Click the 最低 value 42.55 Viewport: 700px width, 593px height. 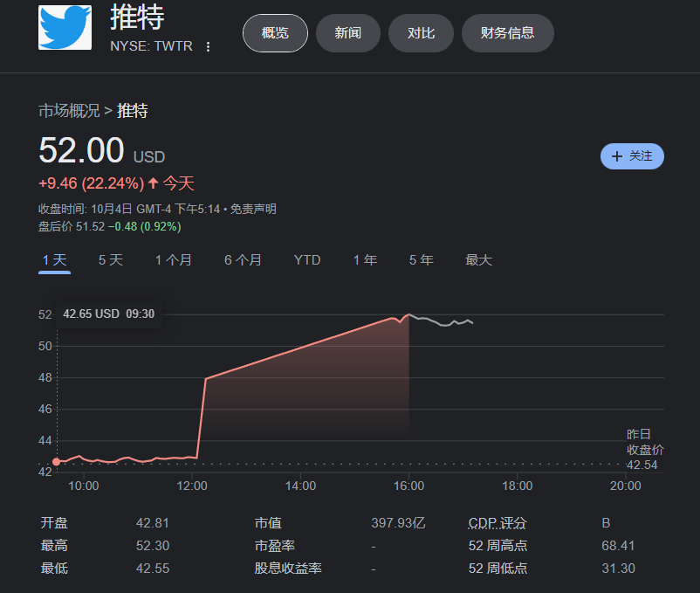click(x=153, y=569)
